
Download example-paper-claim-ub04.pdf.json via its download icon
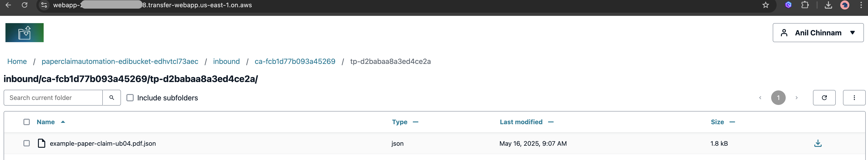click(818, 143)
